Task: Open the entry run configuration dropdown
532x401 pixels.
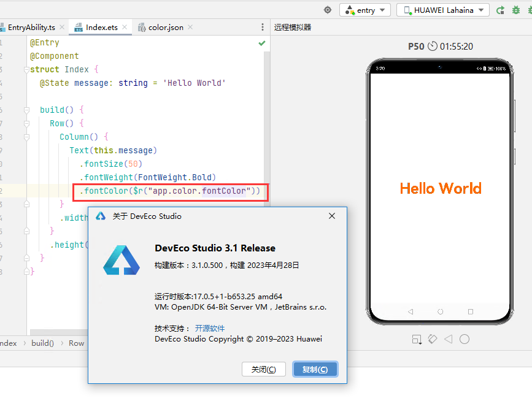Action: 364,10
